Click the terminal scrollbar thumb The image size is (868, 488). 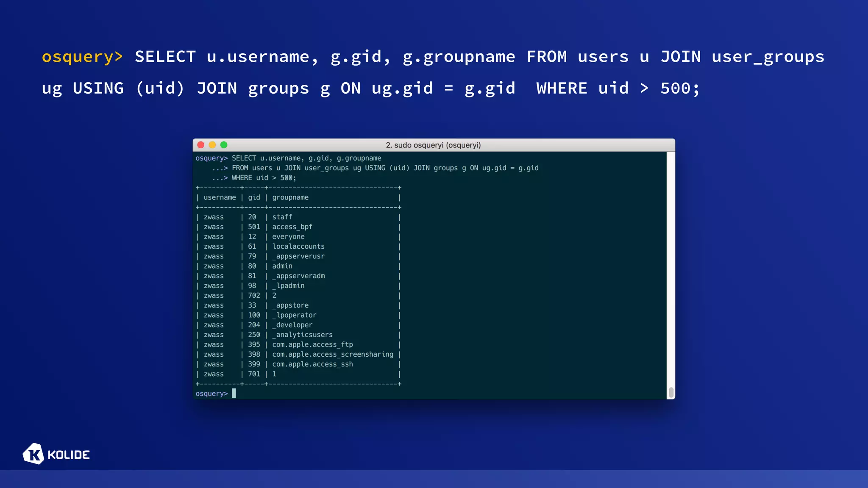(x=671, y=393)
